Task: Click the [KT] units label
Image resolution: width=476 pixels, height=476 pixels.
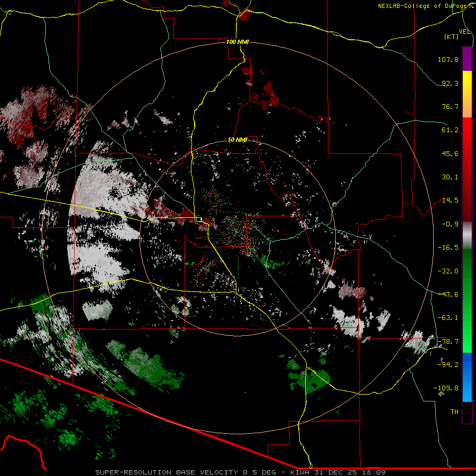Action: point(452,37)
